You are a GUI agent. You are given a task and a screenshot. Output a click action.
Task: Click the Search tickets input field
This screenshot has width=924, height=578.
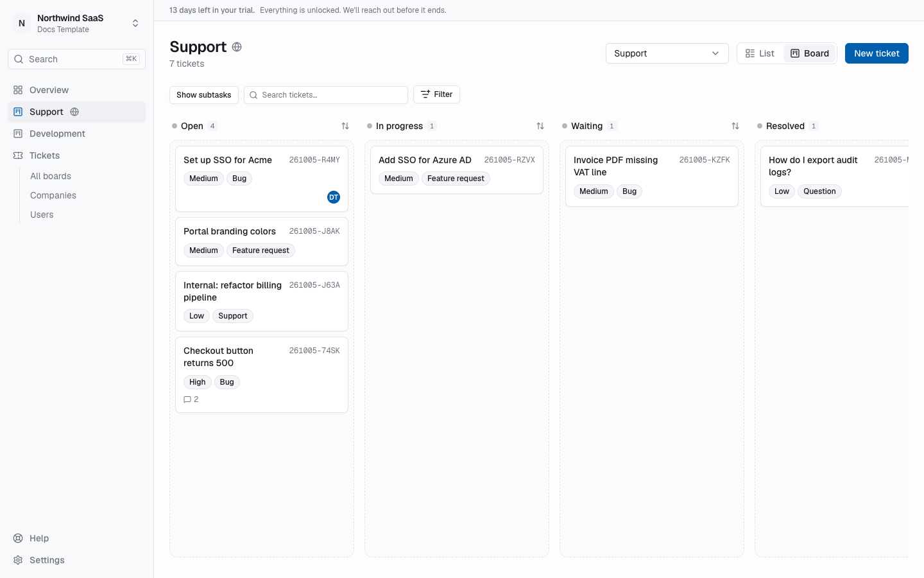coord(326,95)
